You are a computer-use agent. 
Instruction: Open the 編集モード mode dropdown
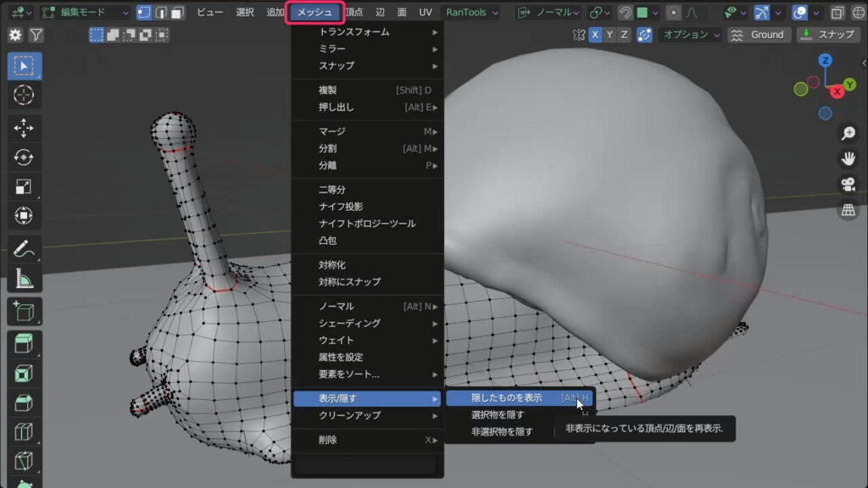tap(86, 12)
